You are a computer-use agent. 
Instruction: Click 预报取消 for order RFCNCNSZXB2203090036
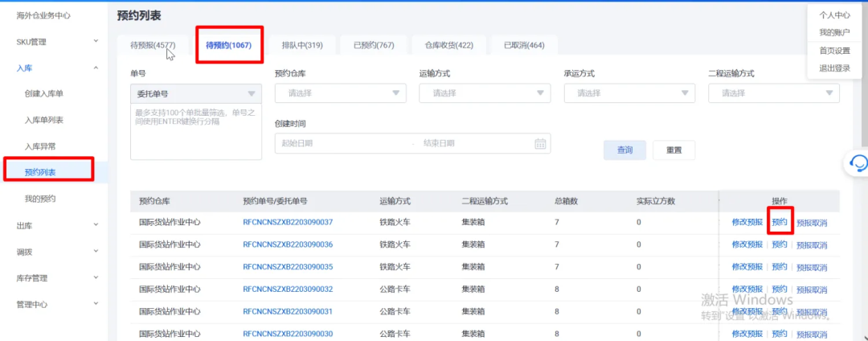coord(812,245)
